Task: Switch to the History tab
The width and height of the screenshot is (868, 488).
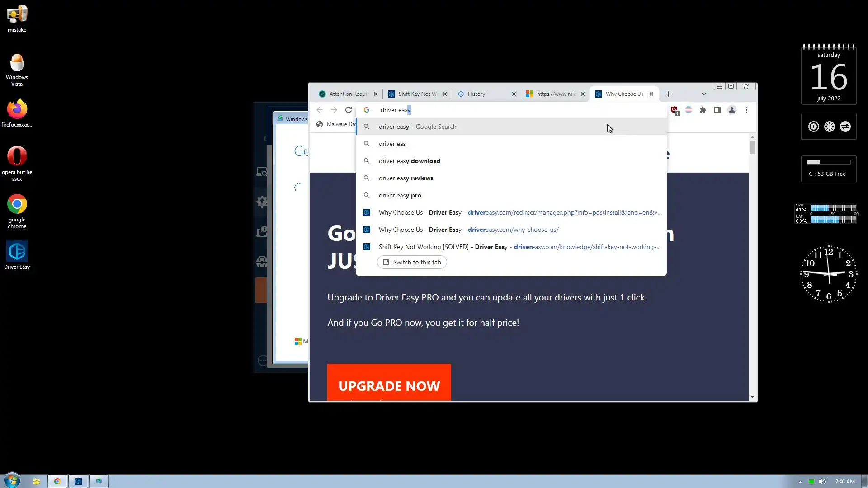Action: point(482,94)
